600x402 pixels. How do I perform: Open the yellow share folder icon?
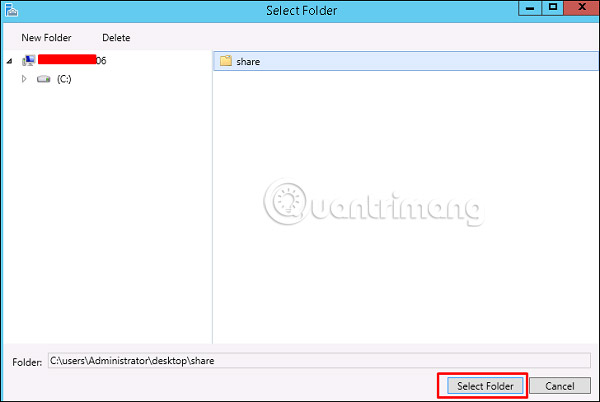tap(226, 60)
